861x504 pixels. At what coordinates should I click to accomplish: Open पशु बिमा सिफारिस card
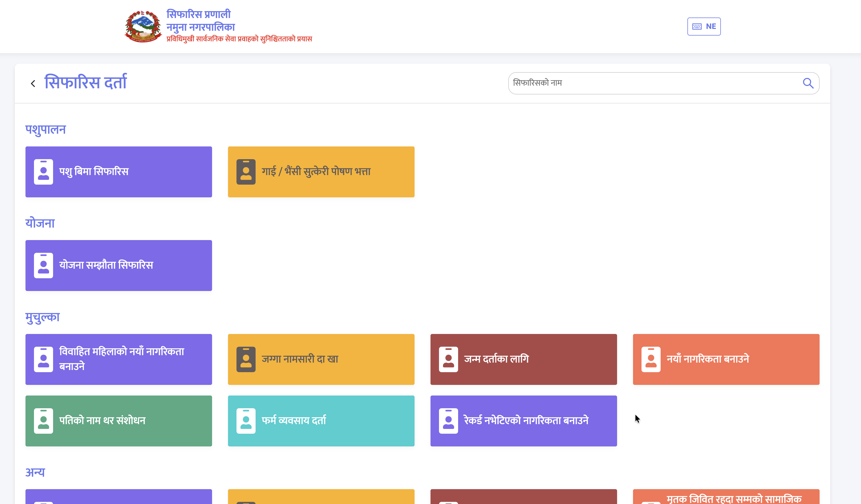(x=119, y=172)
